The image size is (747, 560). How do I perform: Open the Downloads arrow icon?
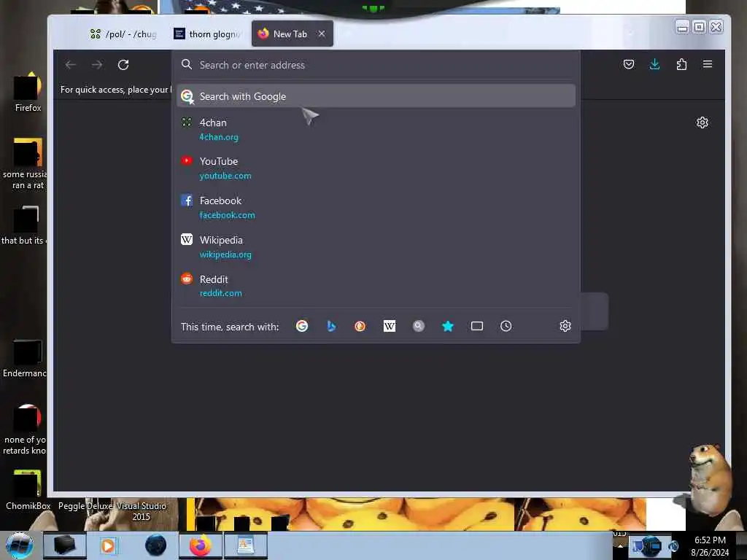pos(654,64)
